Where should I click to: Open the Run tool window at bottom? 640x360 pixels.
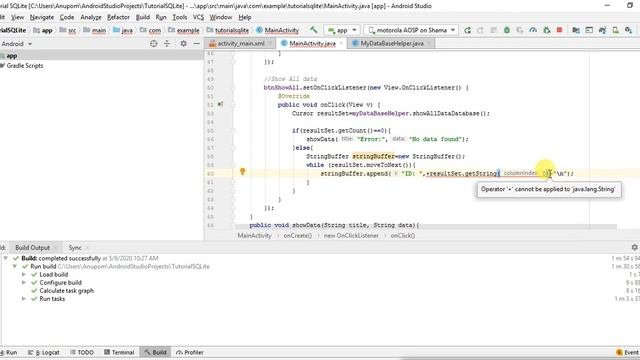9,352
